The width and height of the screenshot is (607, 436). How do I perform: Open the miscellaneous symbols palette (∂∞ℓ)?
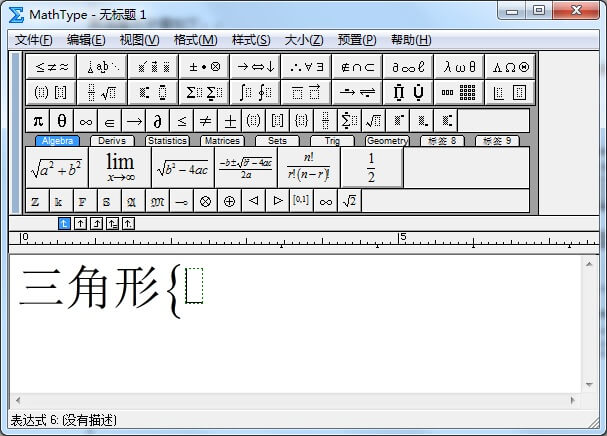click(408, 67)
